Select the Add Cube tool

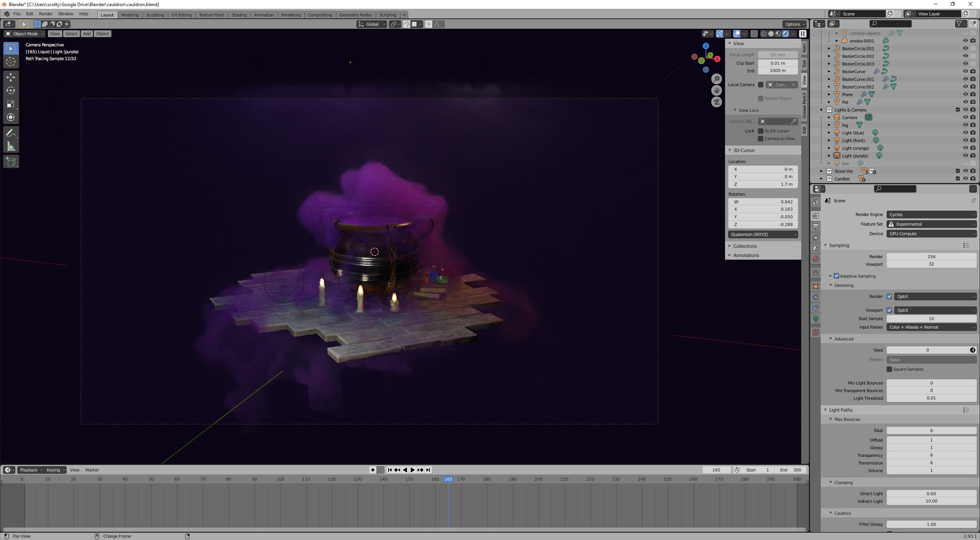pyautogui.click(x=11, y=162)
